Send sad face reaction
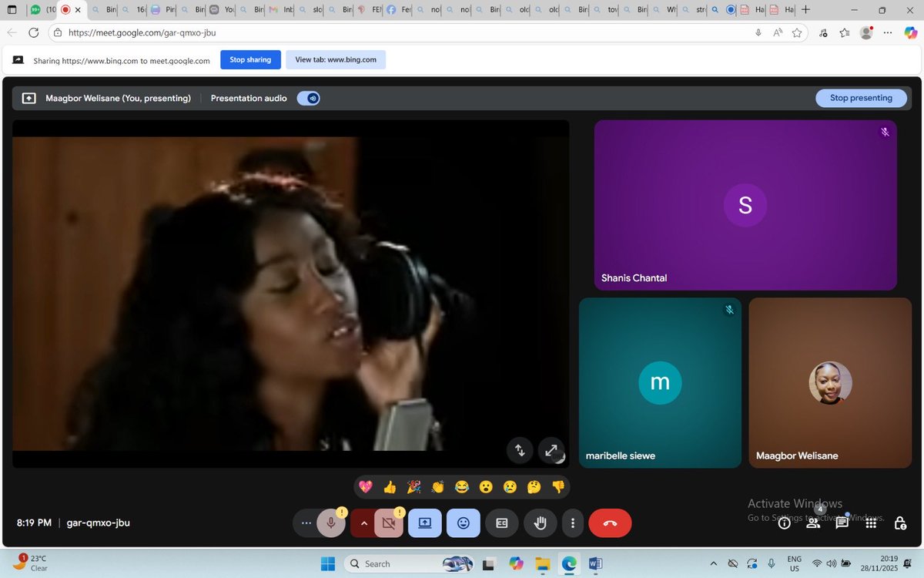This screenshot has width=924, height=578. (510, 487)
